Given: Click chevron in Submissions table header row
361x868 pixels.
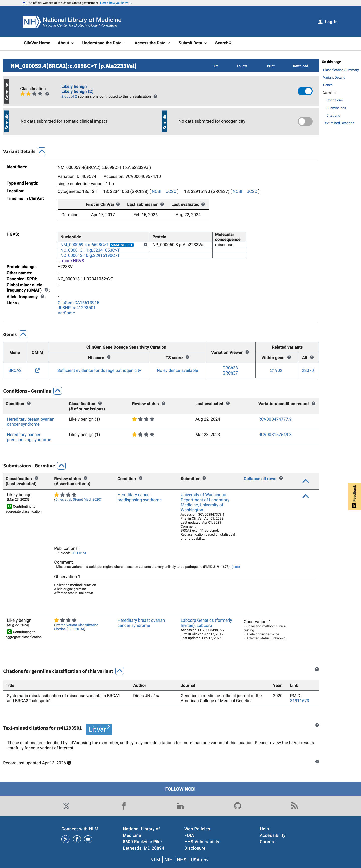Looking at the screenshot, I should (306, 481).
